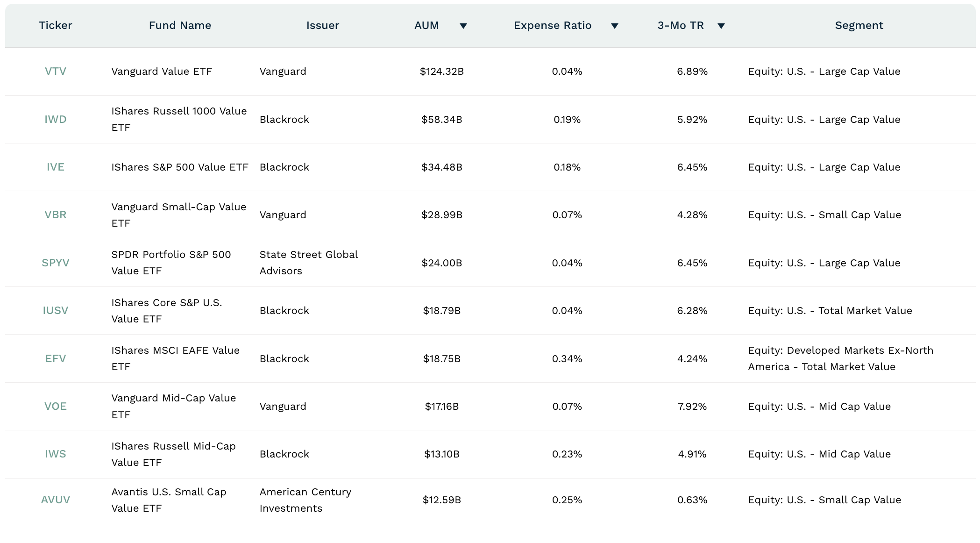
Task: Open the VBR ticker link
Action: pos(56,214)
